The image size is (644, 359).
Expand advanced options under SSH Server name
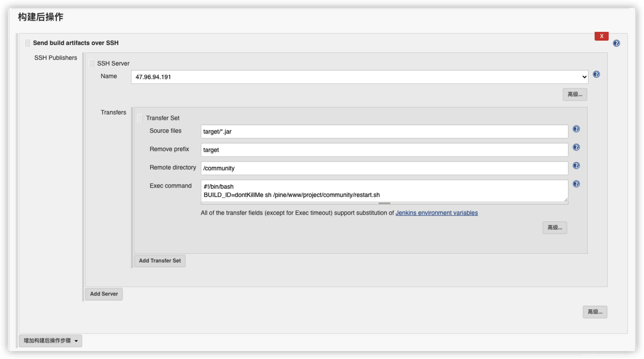(575, 95)
